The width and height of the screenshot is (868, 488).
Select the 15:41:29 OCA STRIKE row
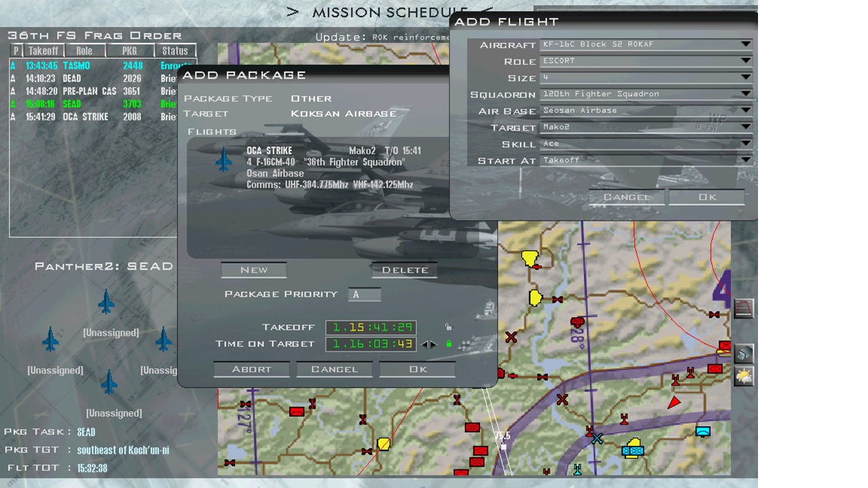pos(94,117)
